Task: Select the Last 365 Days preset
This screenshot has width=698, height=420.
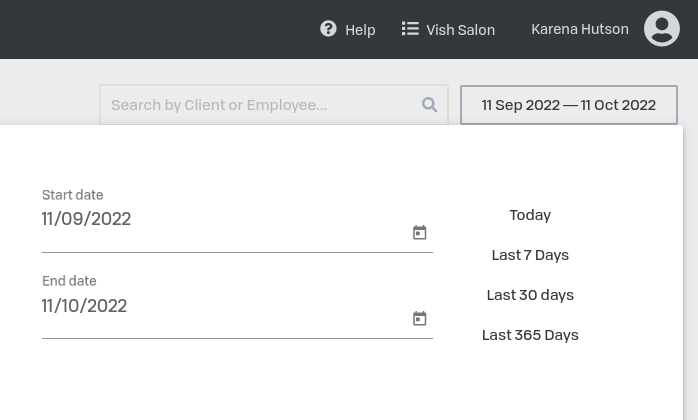Action: [x=530, y=335]
